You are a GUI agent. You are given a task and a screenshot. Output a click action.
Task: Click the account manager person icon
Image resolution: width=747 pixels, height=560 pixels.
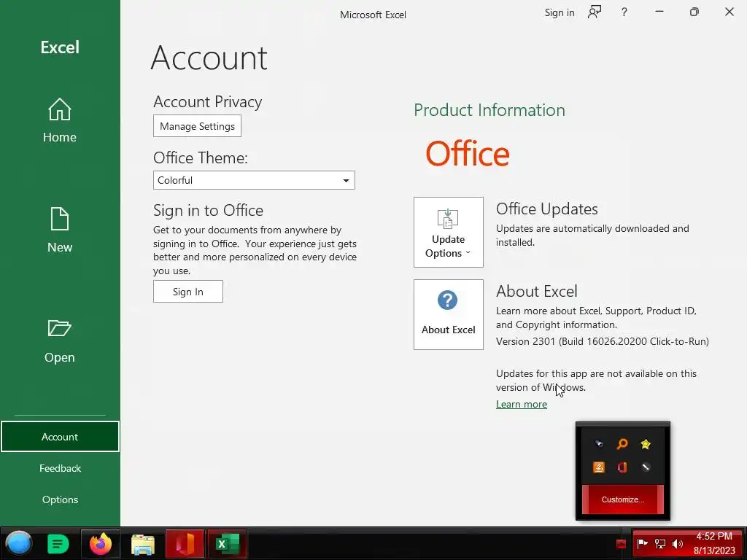coord(594,12)
